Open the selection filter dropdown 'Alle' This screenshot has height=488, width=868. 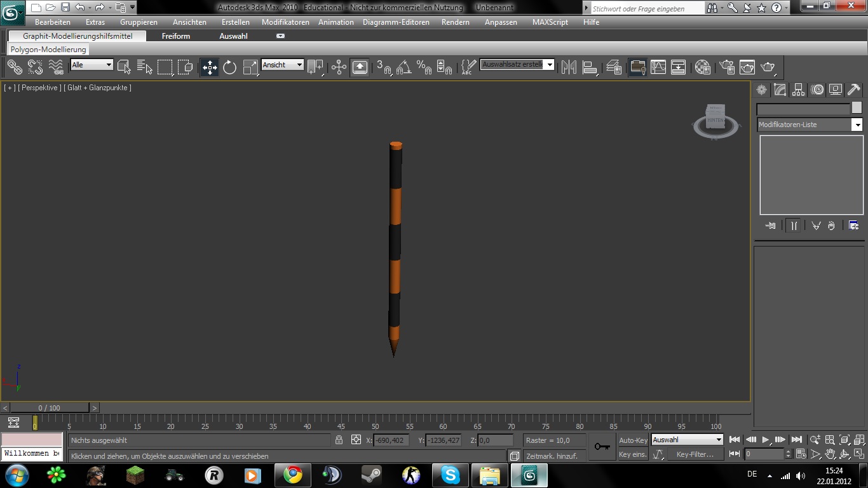point(92,65)
